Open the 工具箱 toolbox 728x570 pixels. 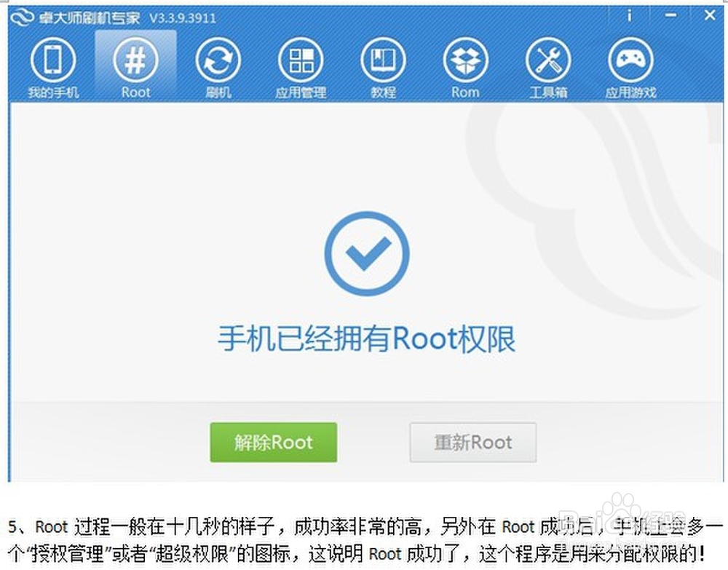click(x=548, y=66)
